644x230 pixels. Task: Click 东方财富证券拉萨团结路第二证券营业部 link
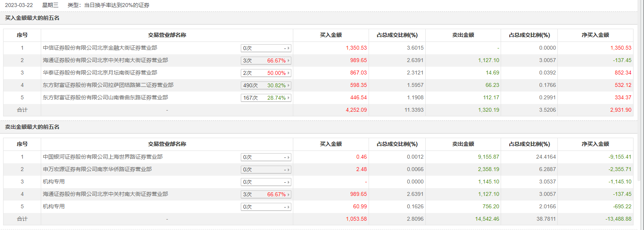(x=108, y=85)
